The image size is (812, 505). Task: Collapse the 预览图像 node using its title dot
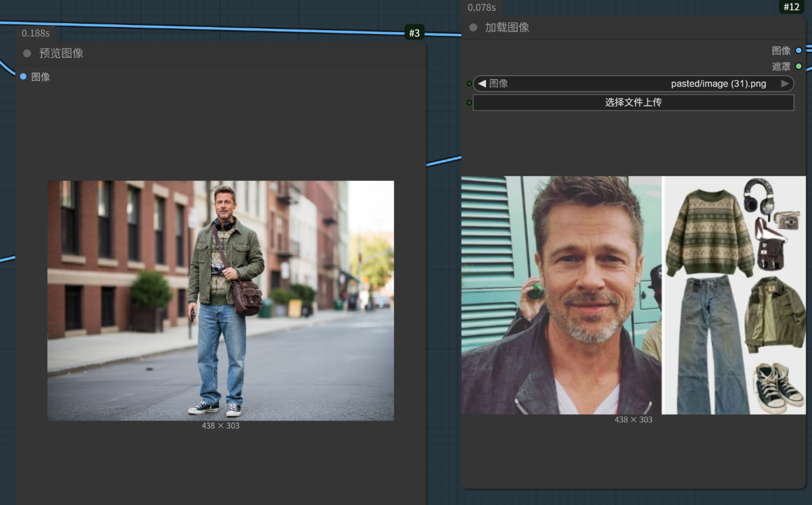pos(27,53)
